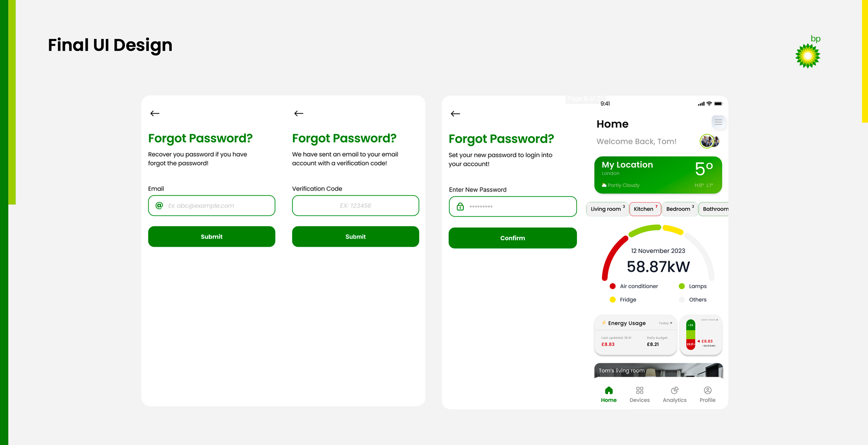868x445 pixels.
Task: Open the Profile icon in bottom bar
Action: pos(708,390)
